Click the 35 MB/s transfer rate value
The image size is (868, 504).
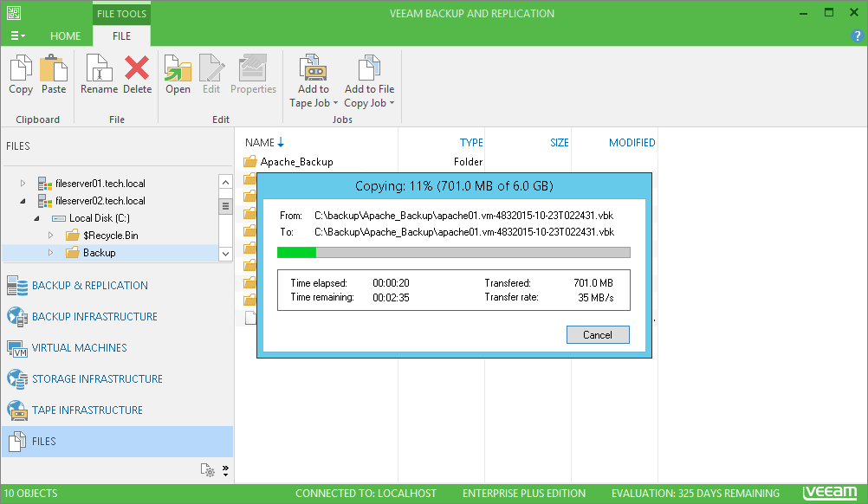point(596,298)
